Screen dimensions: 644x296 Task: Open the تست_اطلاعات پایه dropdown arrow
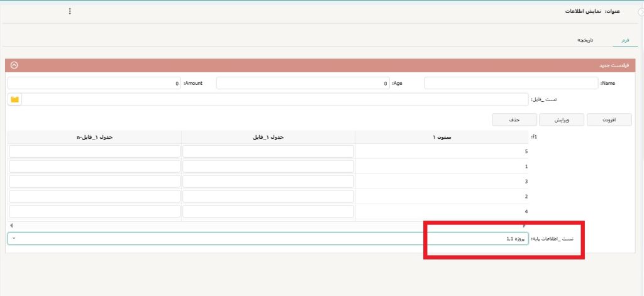pyautogui.click(x=14, y=239)
